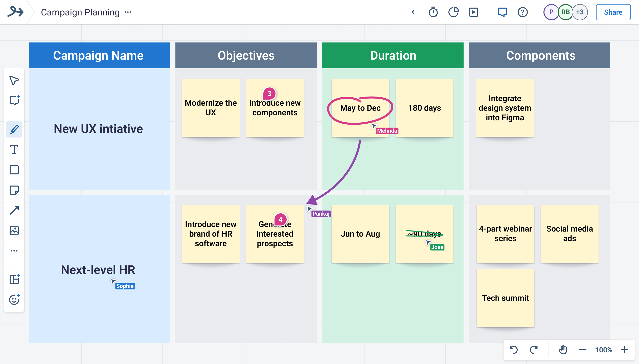
Task: Click the Share button
Action: tap(613, 12)
